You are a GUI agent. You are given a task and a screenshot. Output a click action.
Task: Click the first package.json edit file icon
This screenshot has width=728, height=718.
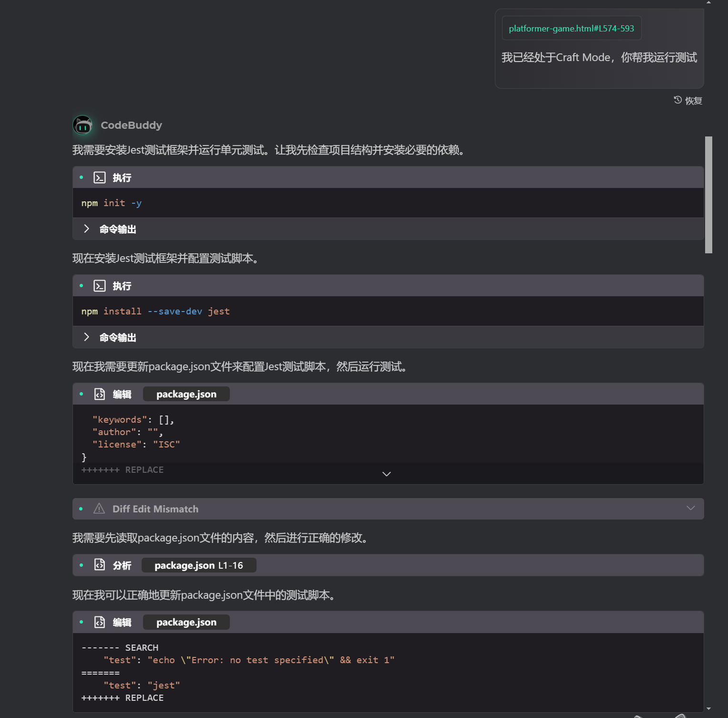point(100,394)
